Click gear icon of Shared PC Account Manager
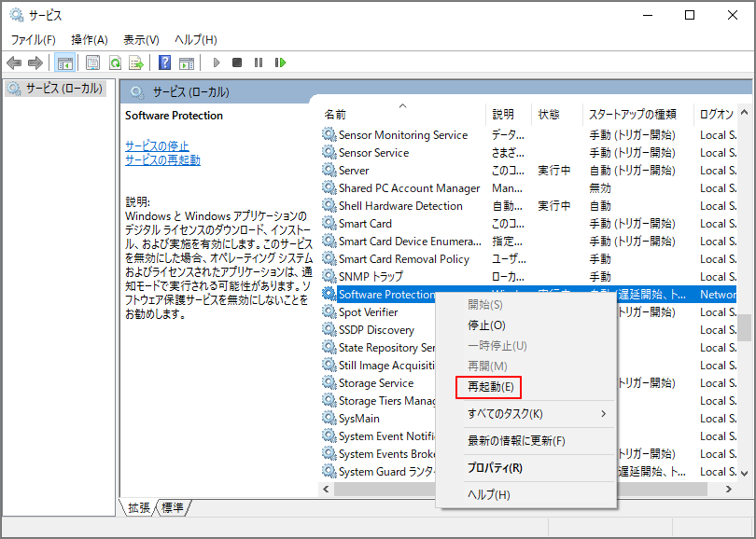Viewport: 756px width, 539px height. click(329, 187)
